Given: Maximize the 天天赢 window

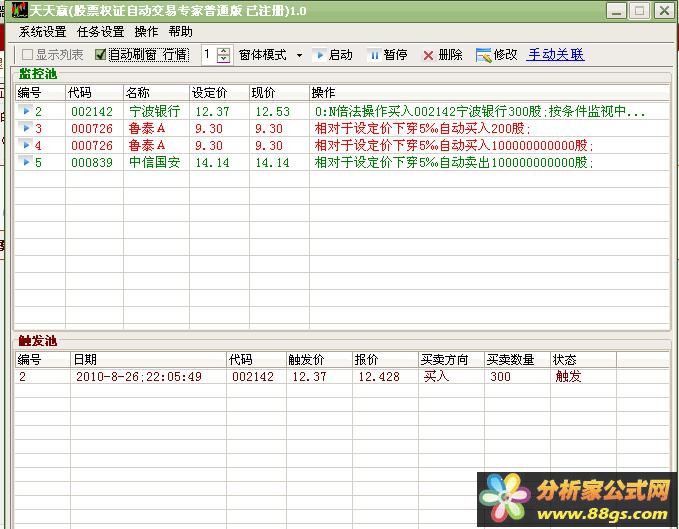Looking at the screenshot, I should [x=640, y=10].
